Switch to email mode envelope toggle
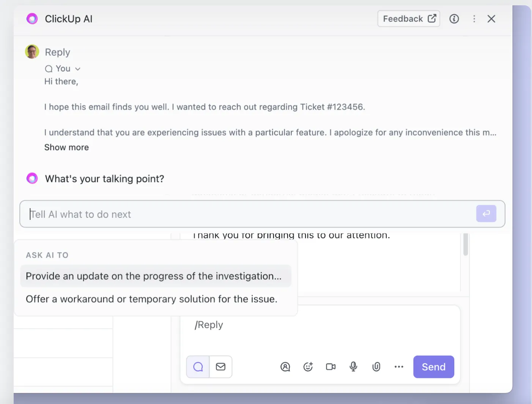 tap(221, 367)
